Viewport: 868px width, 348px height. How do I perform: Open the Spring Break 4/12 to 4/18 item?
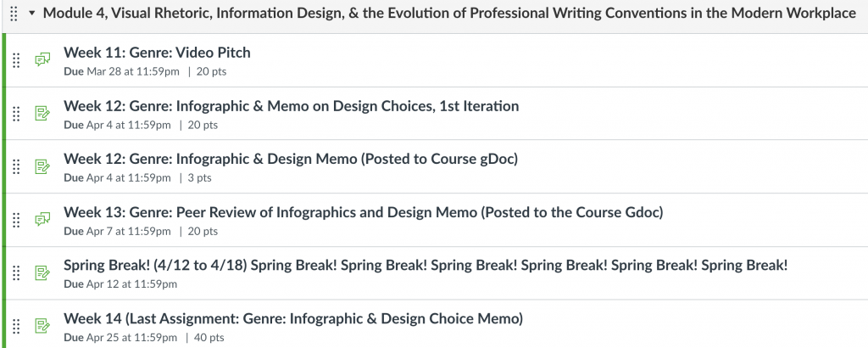click(x=426, y=266)
